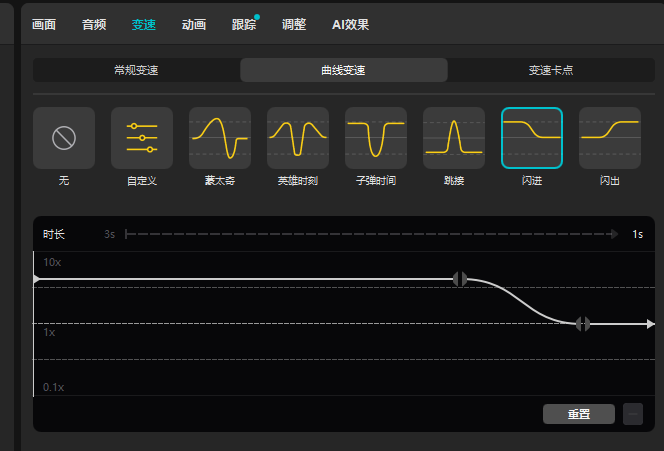Apply the 蒙太奇 montage speed curve
Screen dimensions: 664x451
[x=220, y=138]
